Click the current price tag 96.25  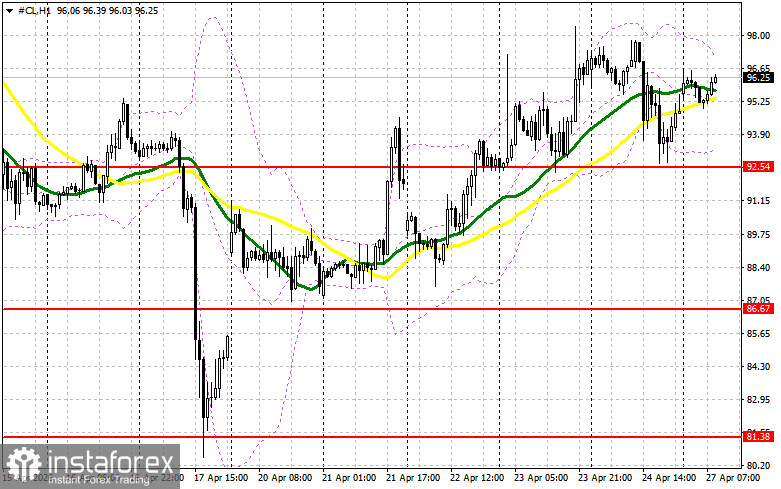coord(759,78)
